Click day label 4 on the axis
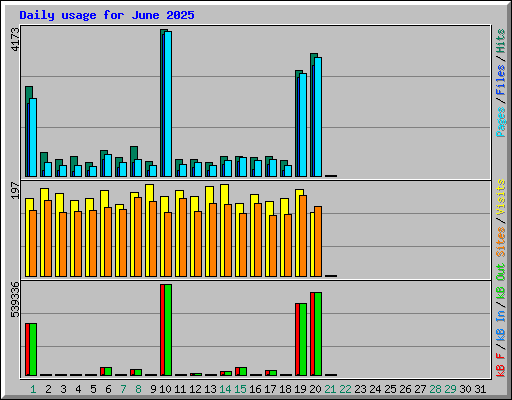The width and height of the screenshot is (512, 400). pyautogui.click(x=78, y=389)
